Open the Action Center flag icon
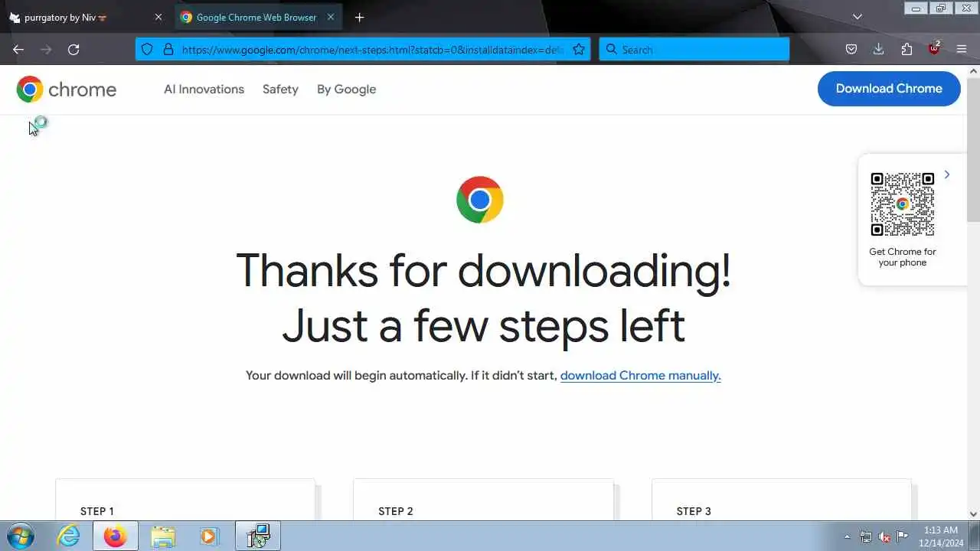The image size is (980, 551). (x=902, y=536)
